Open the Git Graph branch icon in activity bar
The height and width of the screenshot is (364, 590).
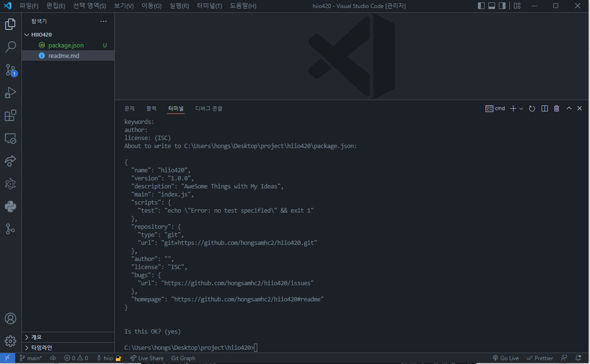point(10,229)
